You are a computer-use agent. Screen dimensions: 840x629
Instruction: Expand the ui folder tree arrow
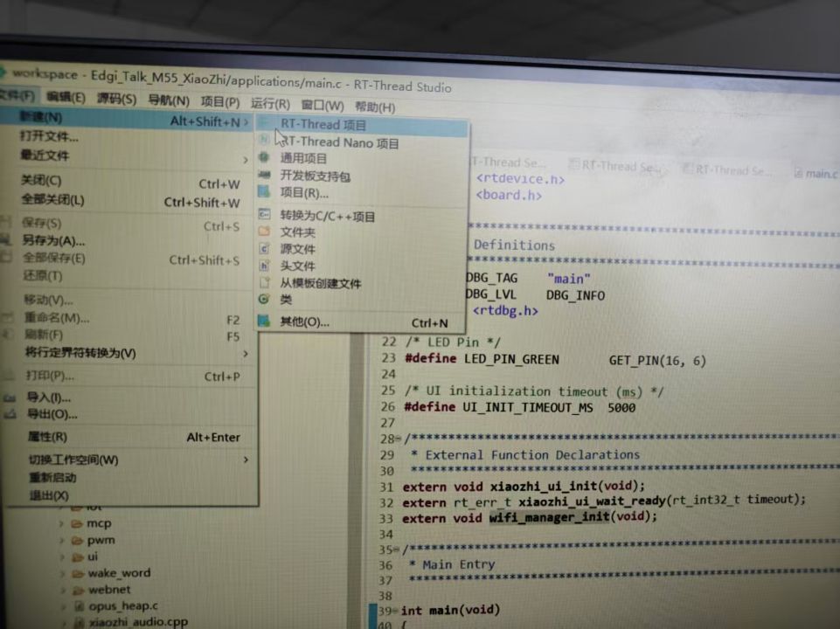click(63, 557)
